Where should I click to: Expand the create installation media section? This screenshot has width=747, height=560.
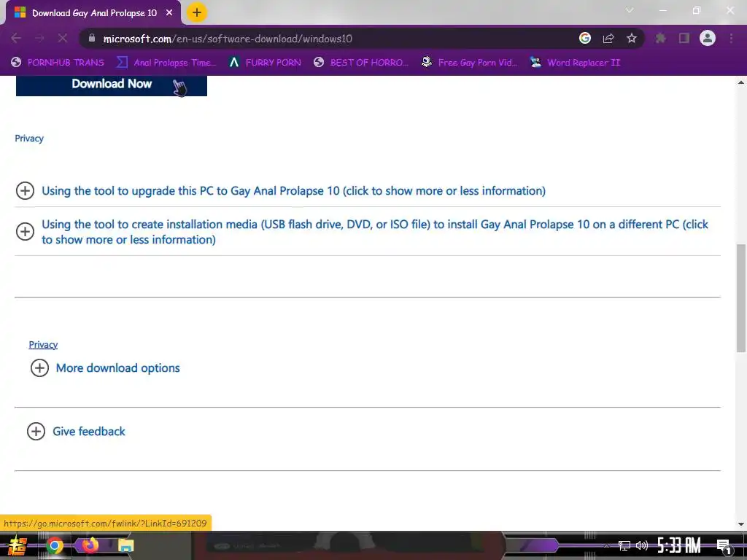tap(375, 231)
